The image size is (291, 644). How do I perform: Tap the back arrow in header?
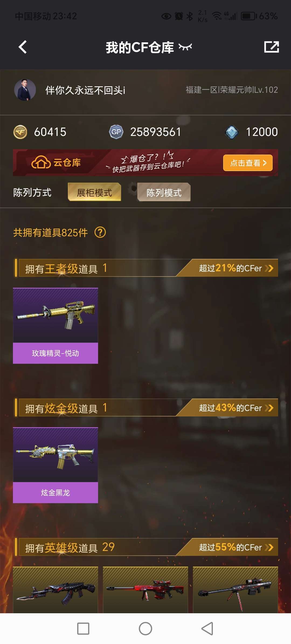[23, 47]
